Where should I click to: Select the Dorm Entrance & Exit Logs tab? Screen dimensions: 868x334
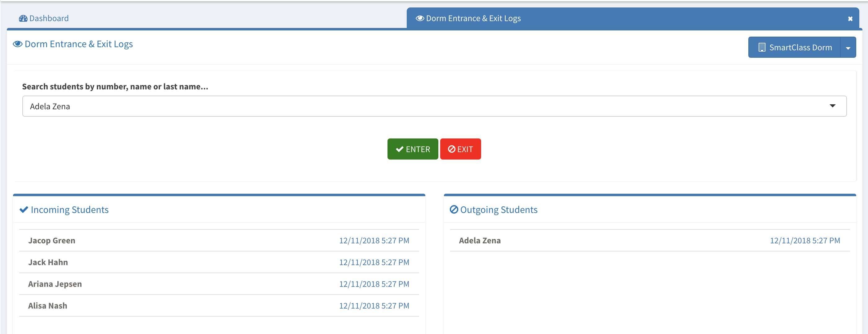(x=473, y=19)
